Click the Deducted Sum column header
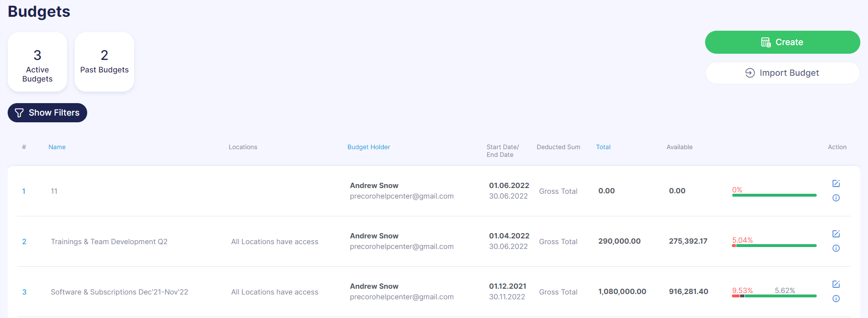The image size is (868, 318). pos(558,147)
